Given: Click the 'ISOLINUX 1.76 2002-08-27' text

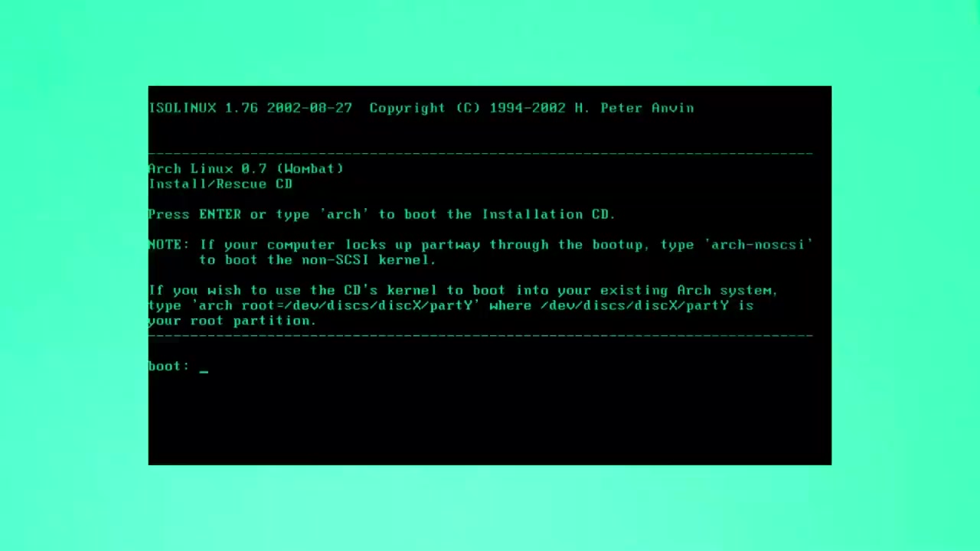Looking at the screenshot, I should pyautogui.click(x=250, y=108).
